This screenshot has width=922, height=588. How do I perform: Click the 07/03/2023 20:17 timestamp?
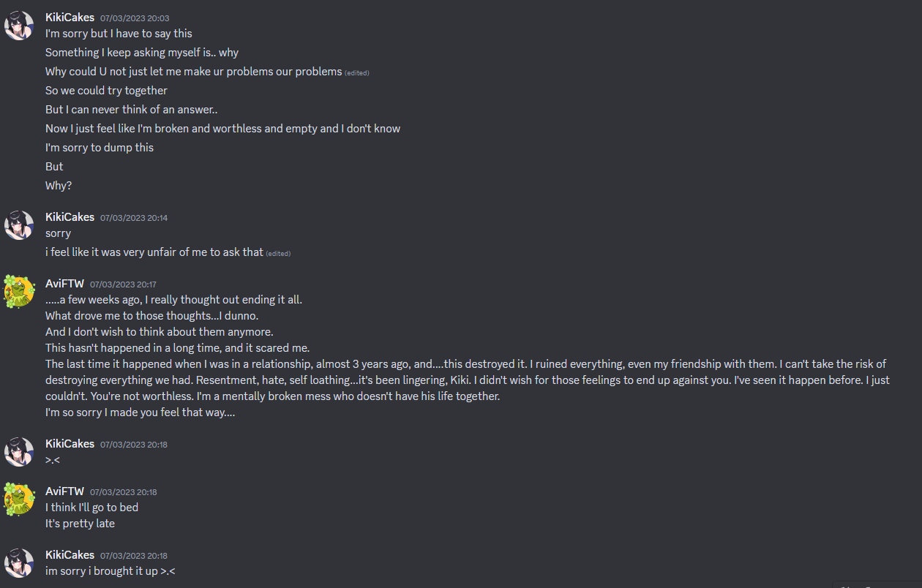123,284
